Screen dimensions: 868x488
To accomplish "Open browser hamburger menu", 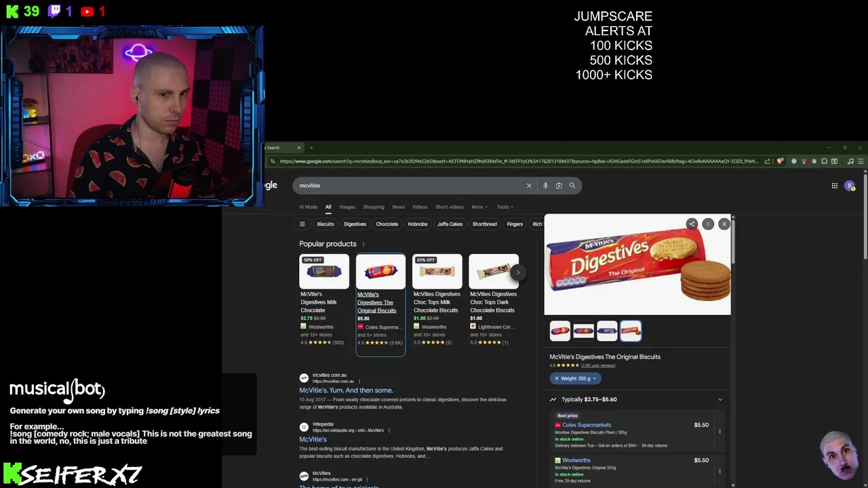I will (x=861, y=161).
